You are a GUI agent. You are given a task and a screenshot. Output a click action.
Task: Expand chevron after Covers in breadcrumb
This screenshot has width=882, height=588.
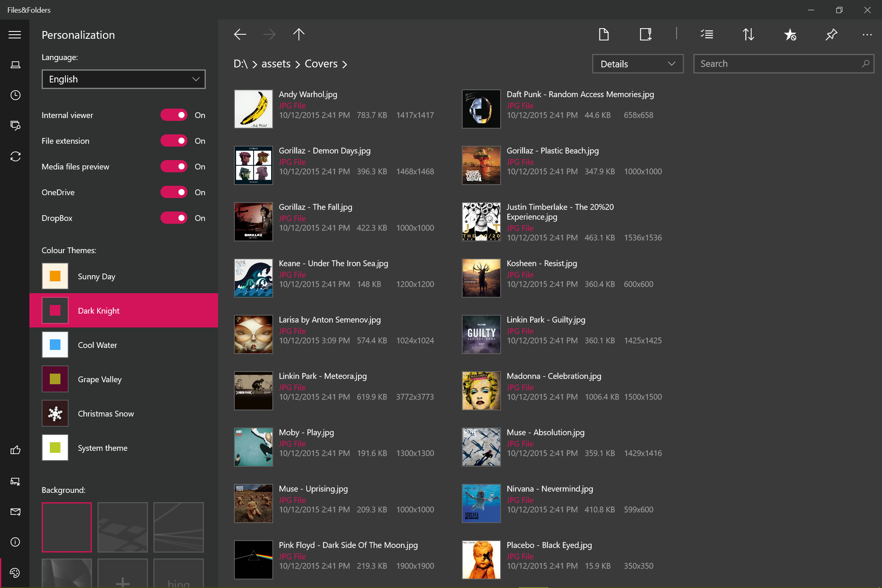tap(345, 65)
